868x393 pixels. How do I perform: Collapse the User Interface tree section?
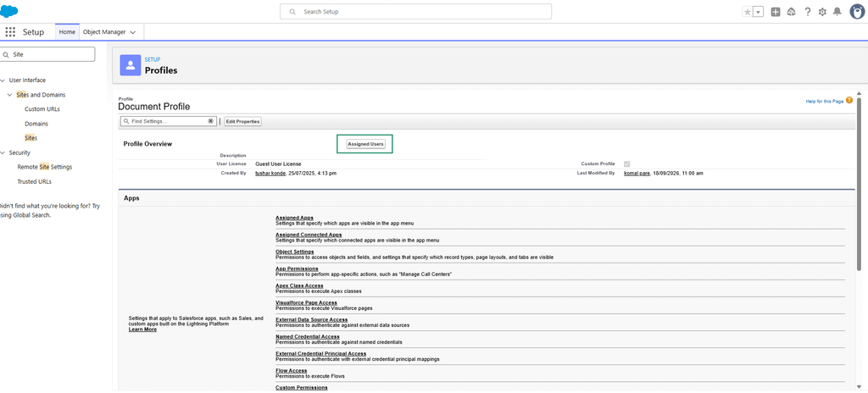tap(3, 80)
